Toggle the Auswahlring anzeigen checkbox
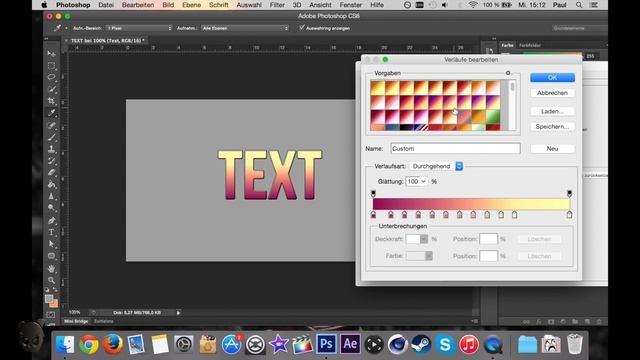The height and width of the screenshot is (360, 640). (x=302, y=28)
